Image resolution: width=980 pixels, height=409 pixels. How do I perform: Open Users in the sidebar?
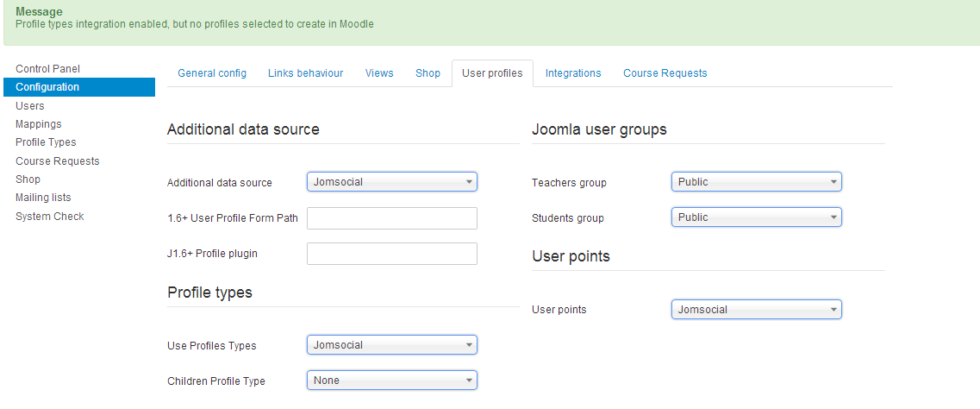(30, 105)
